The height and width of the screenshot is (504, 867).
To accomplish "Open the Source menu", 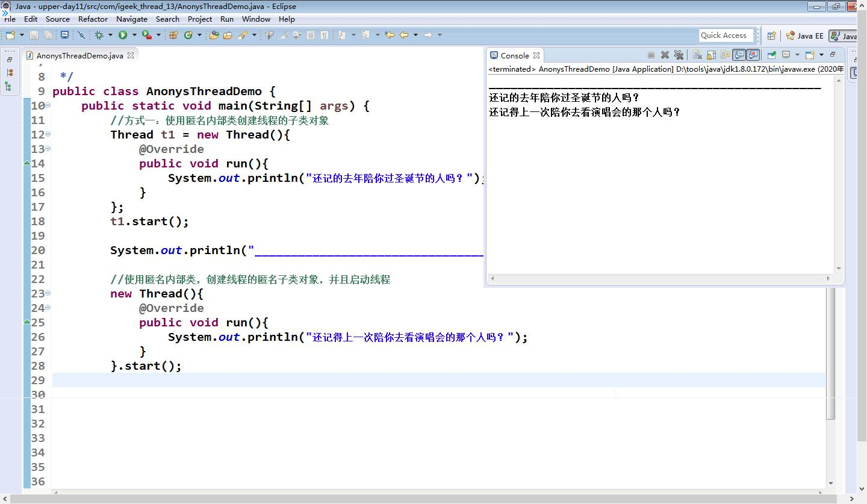I will [58, 19].
